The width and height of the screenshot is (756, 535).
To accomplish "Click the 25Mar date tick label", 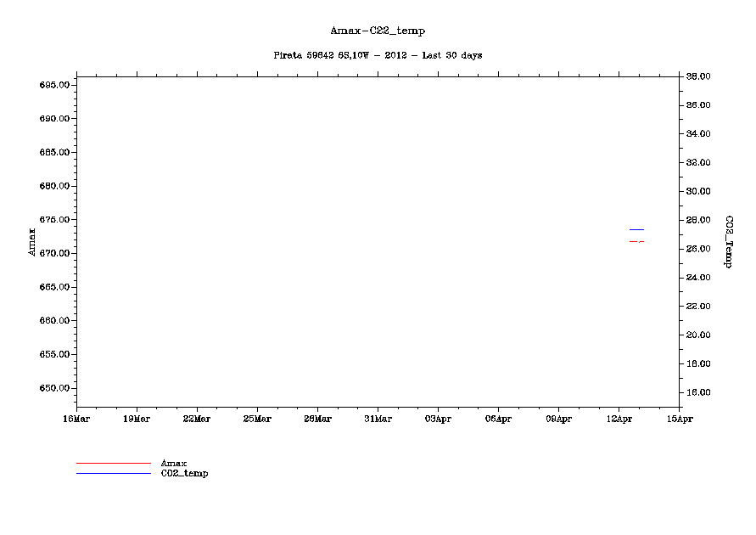I will pos(257,419).
